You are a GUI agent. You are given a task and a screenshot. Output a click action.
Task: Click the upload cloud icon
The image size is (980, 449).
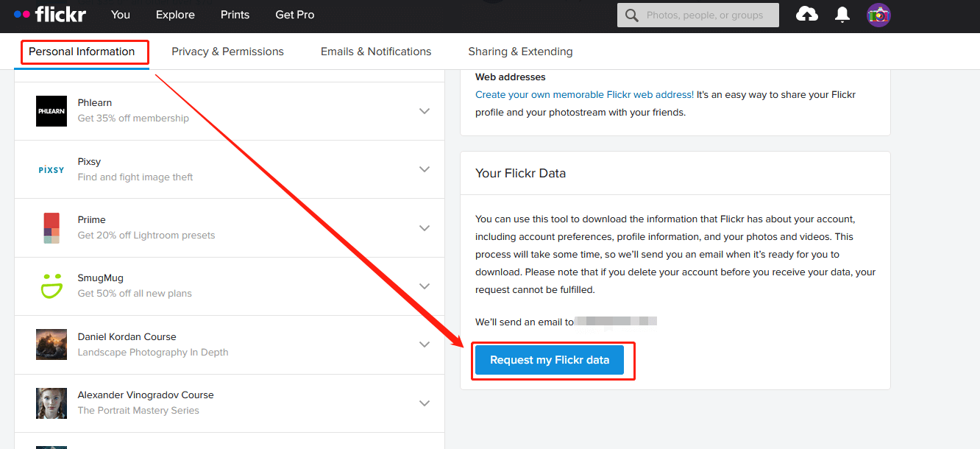(807, 15)
